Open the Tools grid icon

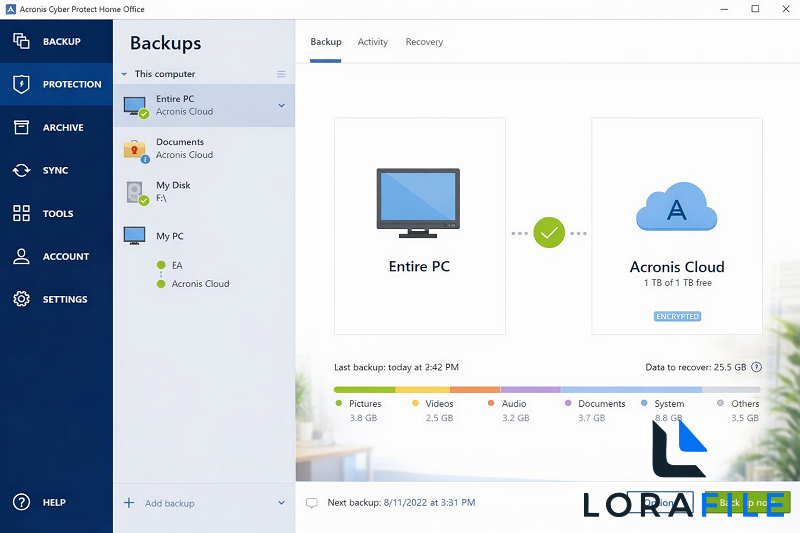pyautogui.click(x=21, y=213)
